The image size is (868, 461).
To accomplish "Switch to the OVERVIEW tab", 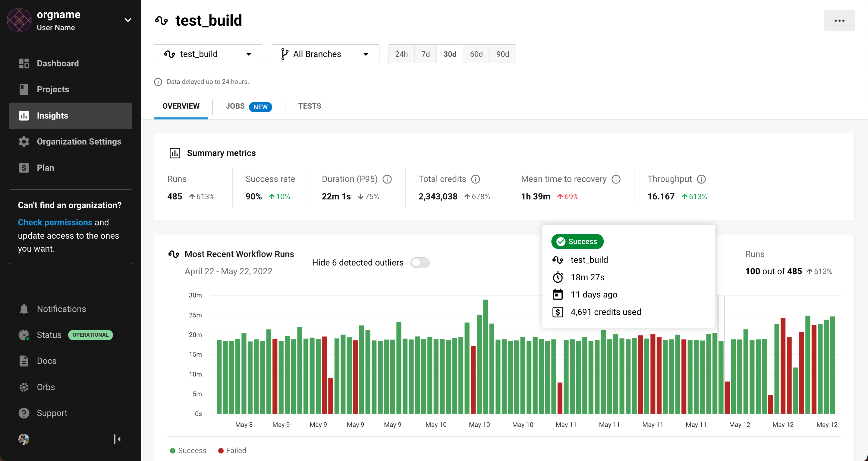I will coord(181,106).
